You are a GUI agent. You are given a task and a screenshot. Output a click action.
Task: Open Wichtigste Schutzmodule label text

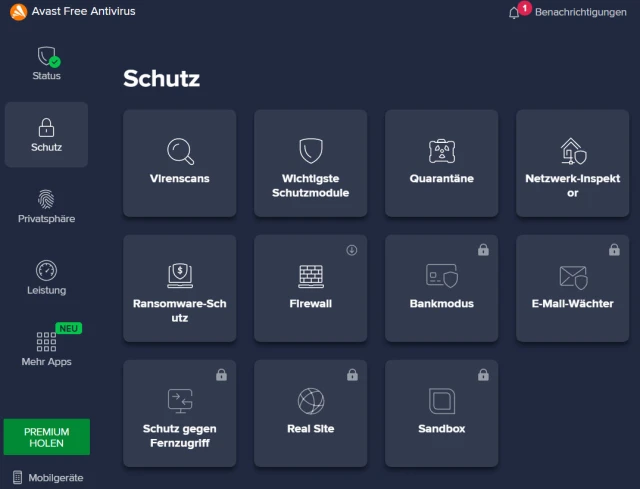coord(311,186)
